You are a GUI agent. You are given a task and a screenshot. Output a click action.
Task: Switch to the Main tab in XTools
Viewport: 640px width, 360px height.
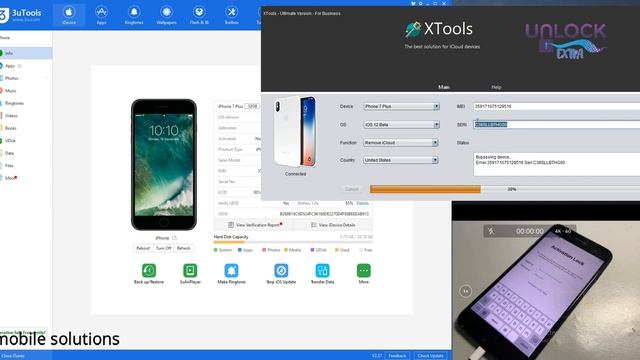click(444, 87)
